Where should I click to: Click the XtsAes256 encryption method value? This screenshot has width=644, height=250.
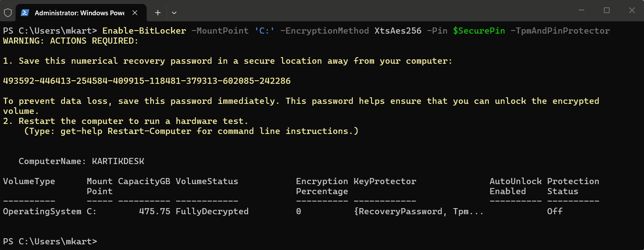click(398, 31)
